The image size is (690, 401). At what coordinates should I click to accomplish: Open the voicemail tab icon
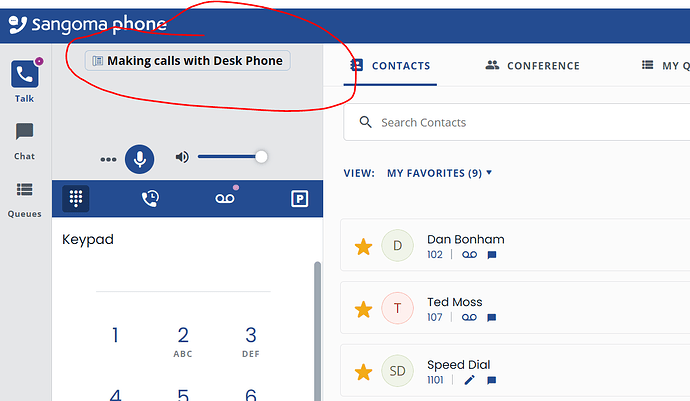click(225, 199)
